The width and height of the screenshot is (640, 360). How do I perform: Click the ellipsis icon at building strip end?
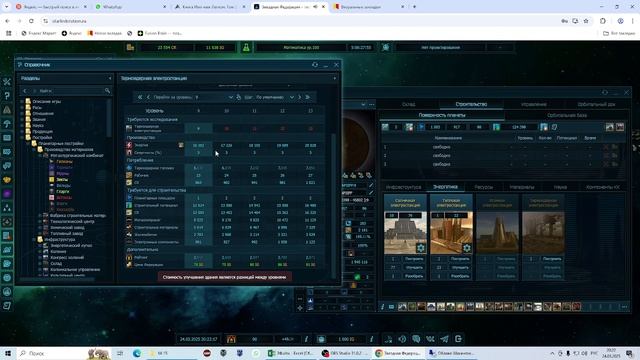(624, 307)
